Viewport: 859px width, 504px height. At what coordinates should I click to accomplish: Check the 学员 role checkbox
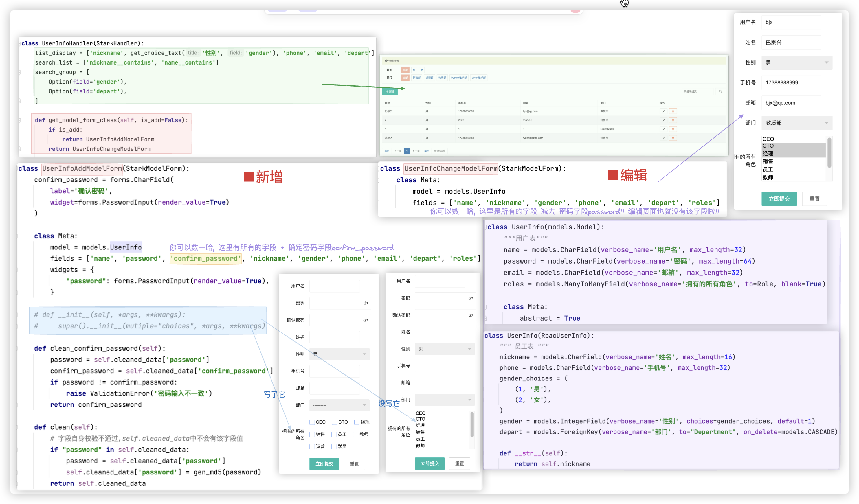click(x=334, y=446)
